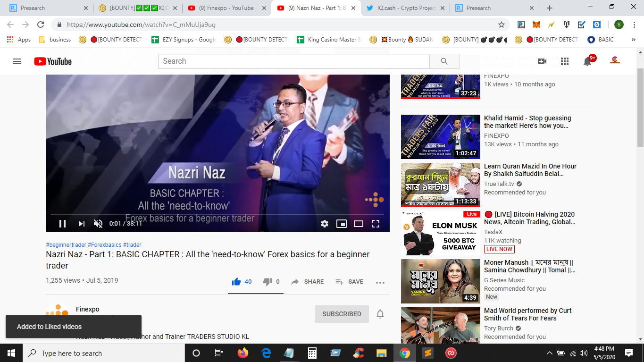The height and width of the screenshot is (362, 644).
Task: Toggle channel notification bell for Finexpo
Action: 380,314
